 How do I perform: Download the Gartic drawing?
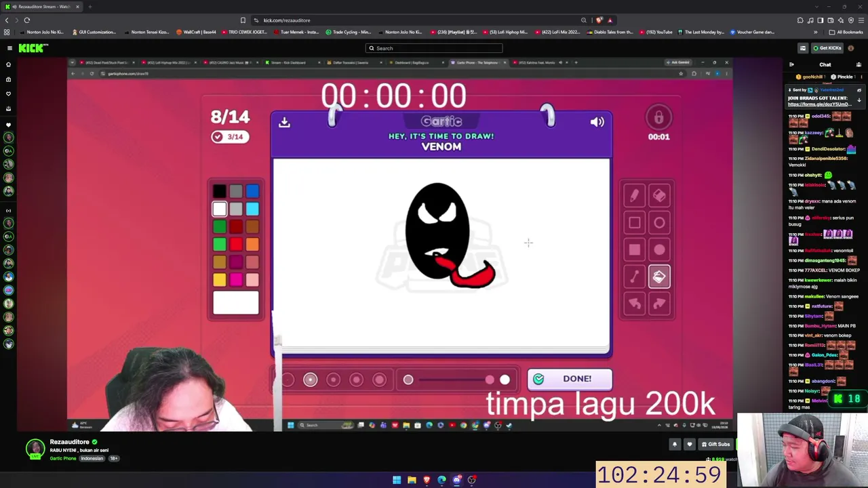284,122
